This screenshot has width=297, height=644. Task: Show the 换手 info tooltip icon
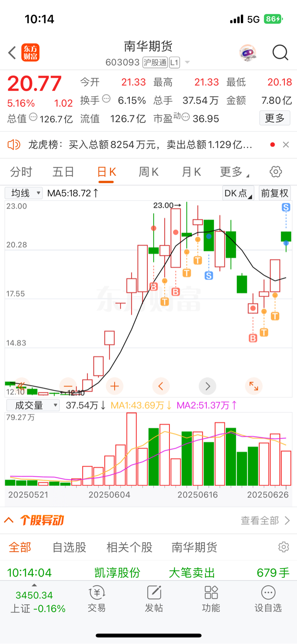(x=106, y=99)
